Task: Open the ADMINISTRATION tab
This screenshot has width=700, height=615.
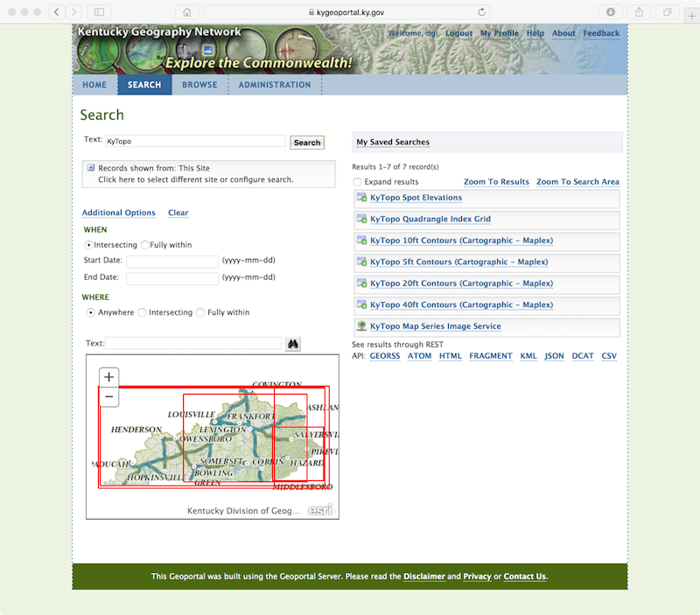Action: (x=275, y=85)
